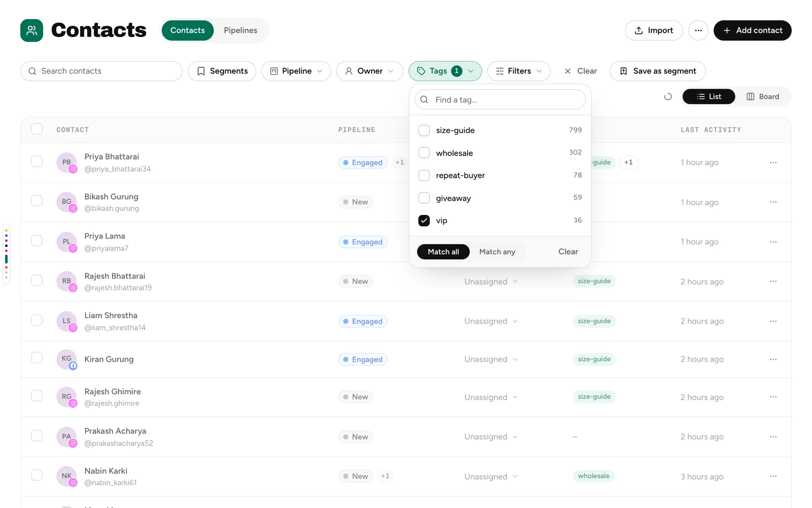812x508 pixels.
Task: Open row actions for Prakash Acharya
Action: [x=773, y=436]
